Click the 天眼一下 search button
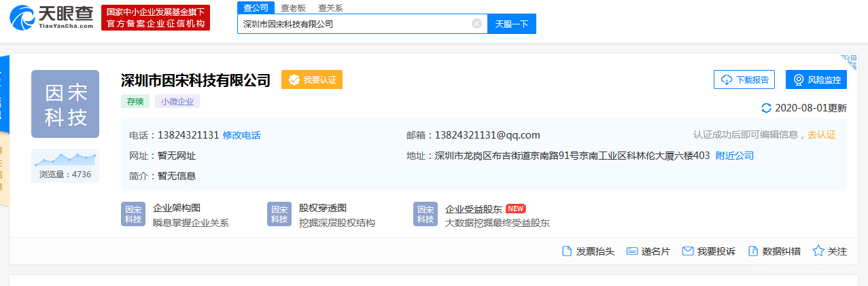 click(x=512, y=24)
